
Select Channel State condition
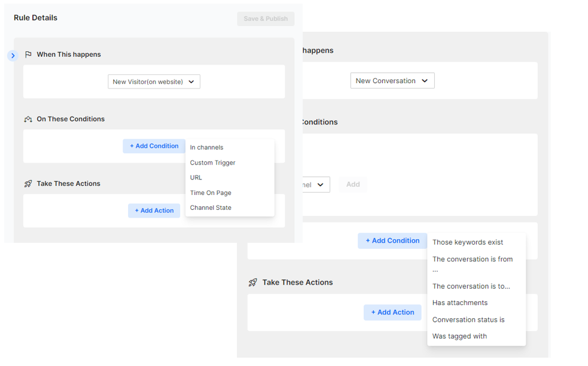[211, 208]
